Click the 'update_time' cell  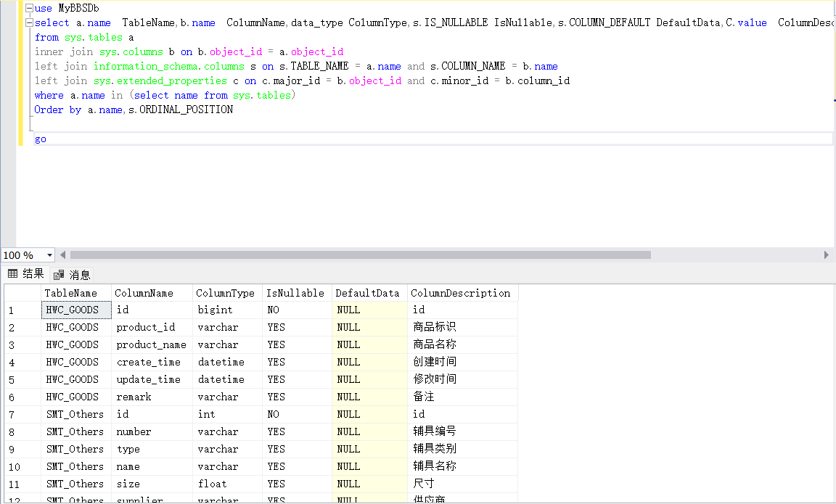152,380
